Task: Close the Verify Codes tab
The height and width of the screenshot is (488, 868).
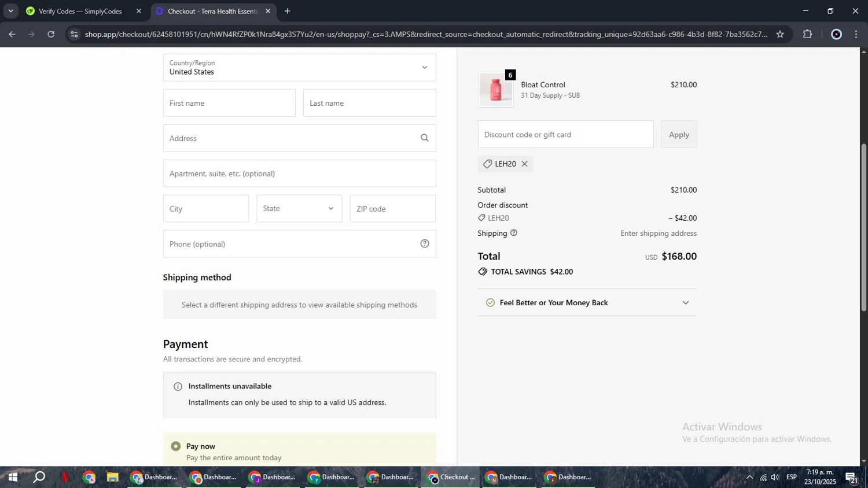Action: (138, 11)
